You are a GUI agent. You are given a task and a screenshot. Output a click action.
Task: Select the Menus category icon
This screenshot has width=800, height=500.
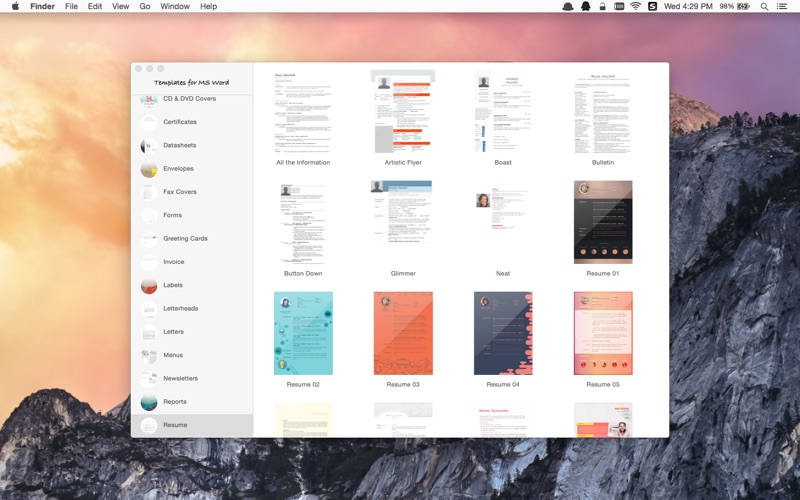(x=149, y=356)
